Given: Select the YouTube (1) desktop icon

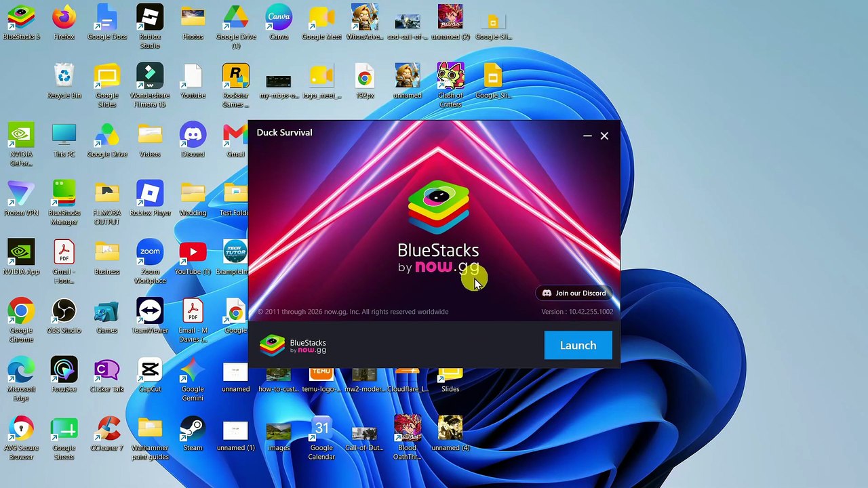Looking at the screenshot, I should click(193, 258).
